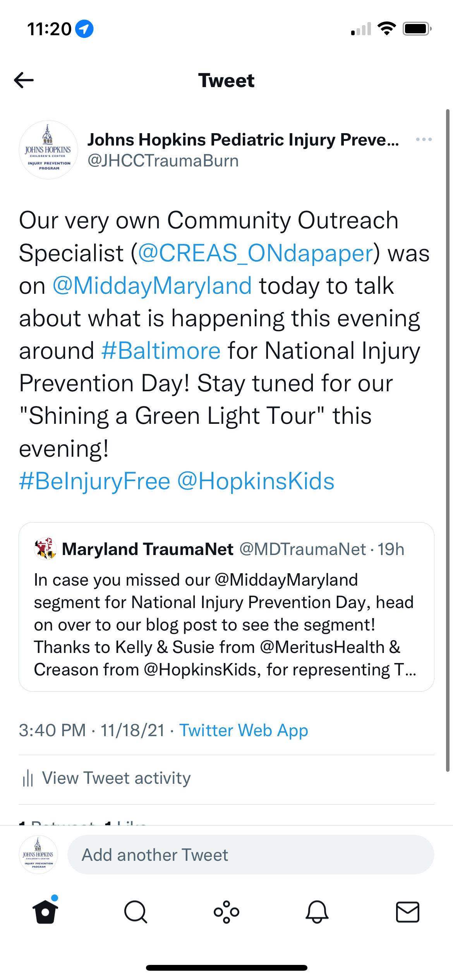
Task: Open the Notifications bell tab
Action: coord(317,912)
